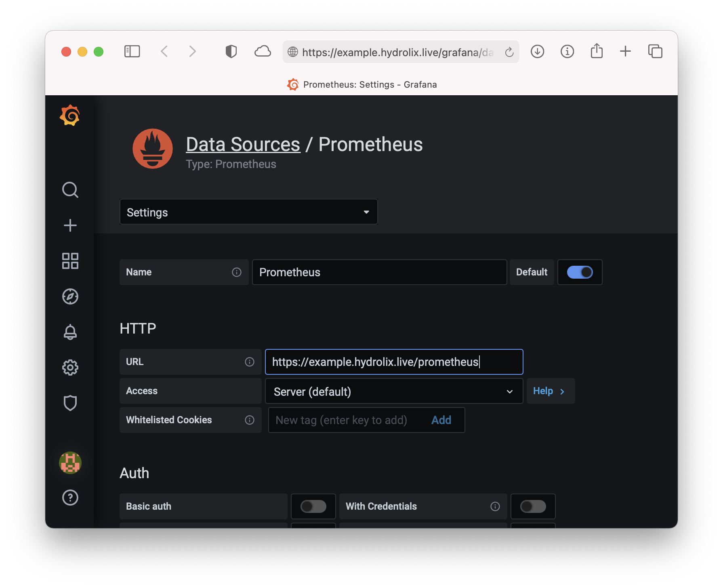
Task: Click the Type: Prometheus subtitle text
Action: click(x=231, y=164)
